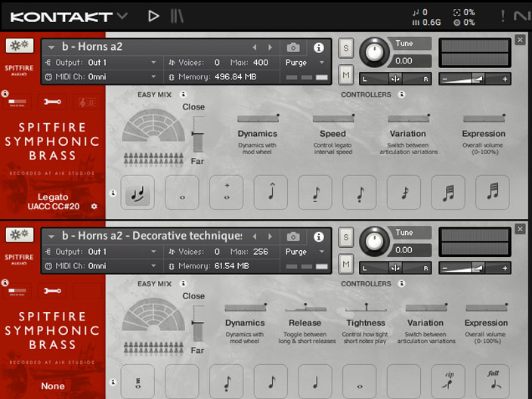Expand the Decorative techniques instrument name dropdown
This screenshot has width=532, height=399.
click(51, 237)
